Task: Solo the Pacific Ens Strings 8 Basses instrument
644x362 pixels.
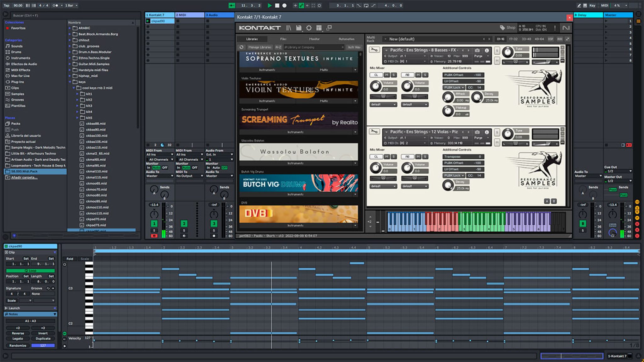Action: coord(497,50)
